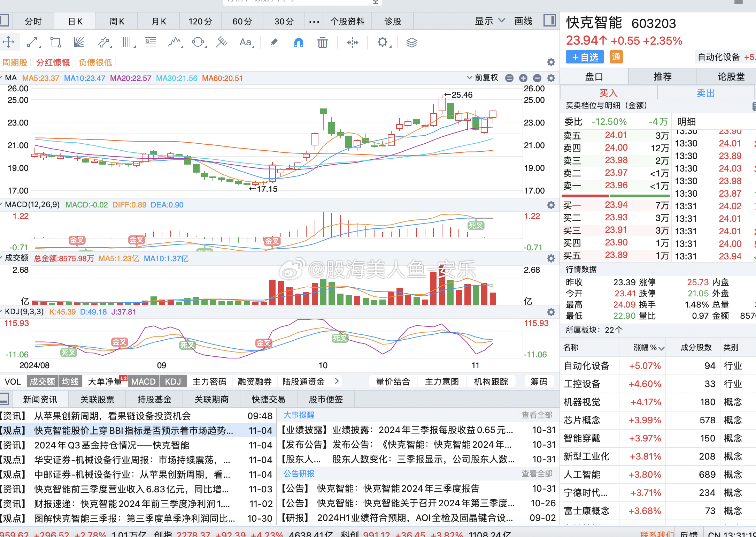Switch to the 论股堂 tab
This screenshot has height=537, width=756.
(730, 77)
